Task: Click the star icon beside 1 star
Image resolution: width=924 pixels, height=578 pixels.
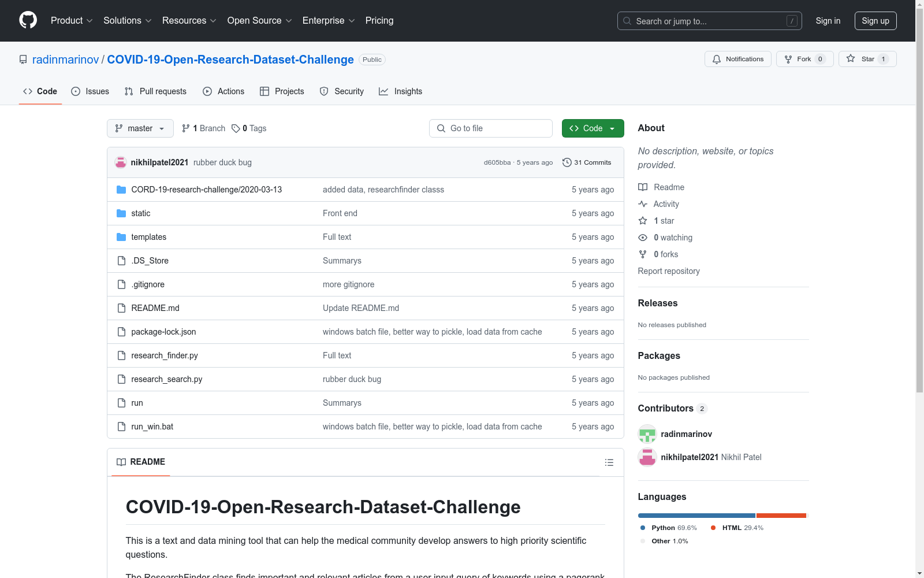Action: click(x=643, y=221)
